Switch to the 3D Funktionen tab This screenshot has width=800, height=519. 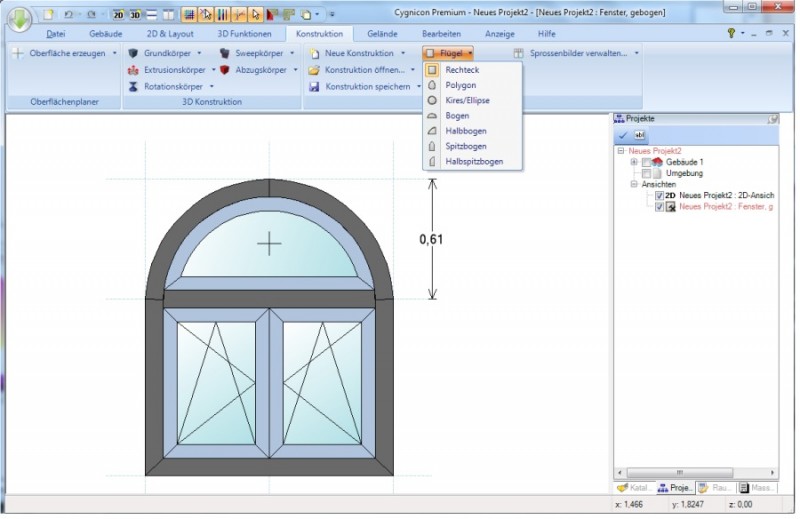coord(244,34)
